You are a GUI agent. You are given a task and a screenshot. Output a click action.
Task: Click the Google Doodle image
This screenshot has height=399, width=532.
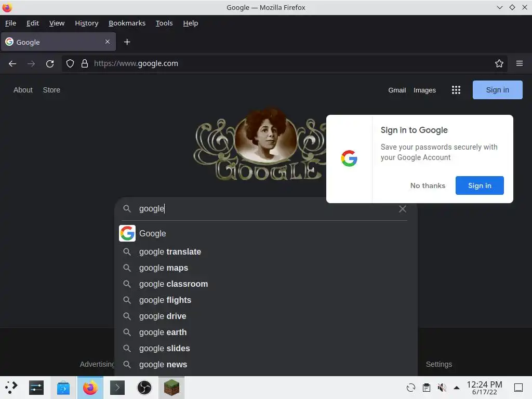click(x=260, y=144)
